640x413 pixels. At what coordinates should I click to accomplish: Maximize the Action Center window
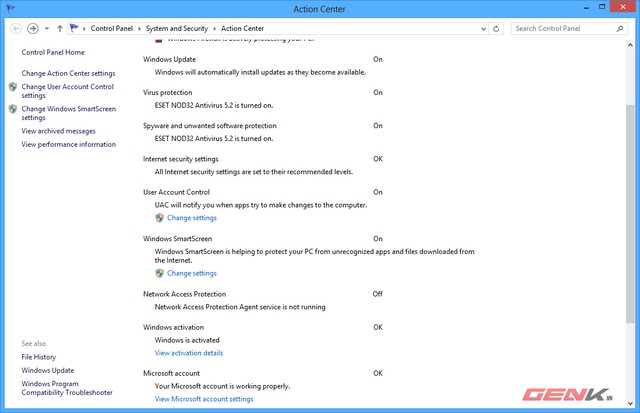click(x=602, y=7)
